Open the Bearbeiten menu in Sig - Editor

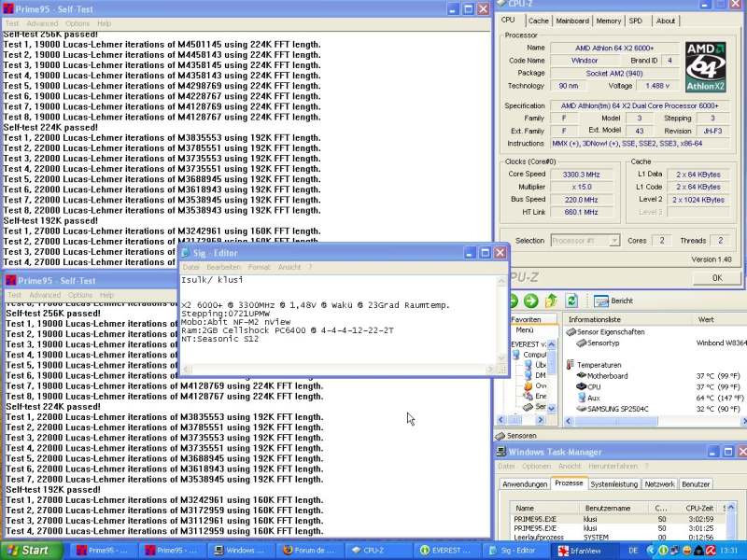[223, 267]
